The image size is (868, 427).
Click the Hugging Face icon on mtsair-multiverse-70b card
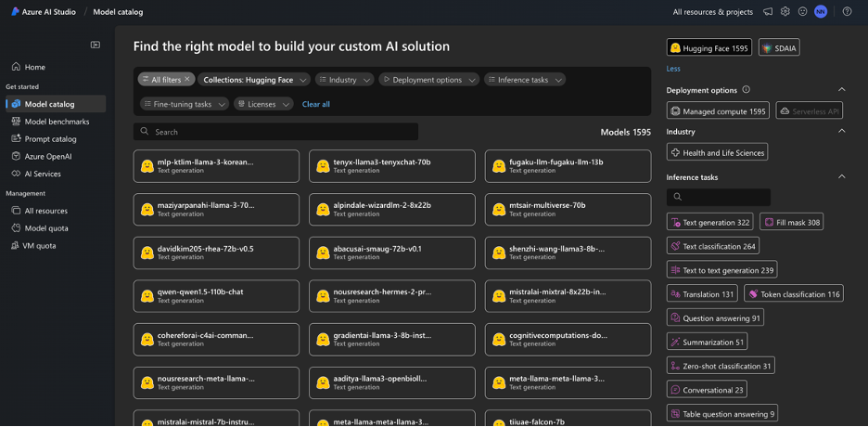coord(499,210)
